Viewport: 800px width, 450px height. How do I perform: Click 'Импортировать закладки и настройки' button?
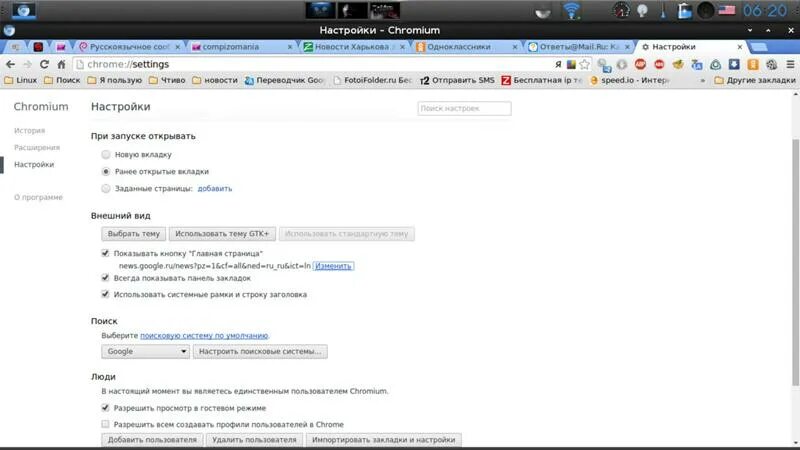384,440
